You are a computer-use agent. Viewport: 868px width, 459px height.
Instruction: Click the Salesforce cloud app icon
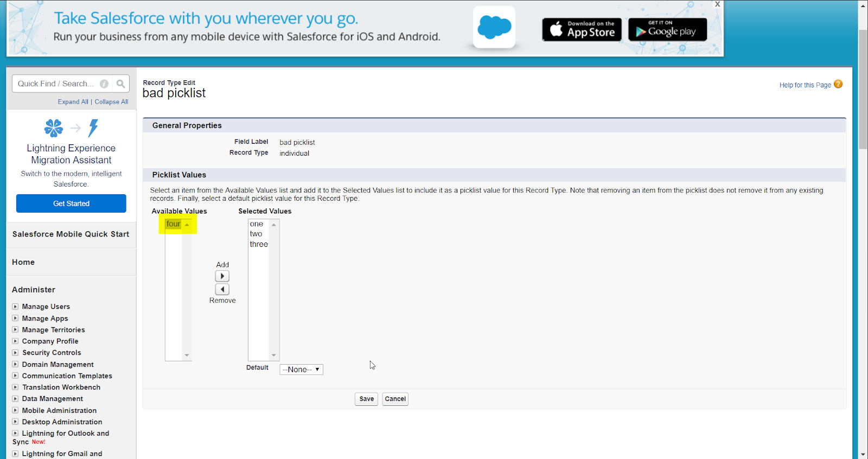pos(494,27)
